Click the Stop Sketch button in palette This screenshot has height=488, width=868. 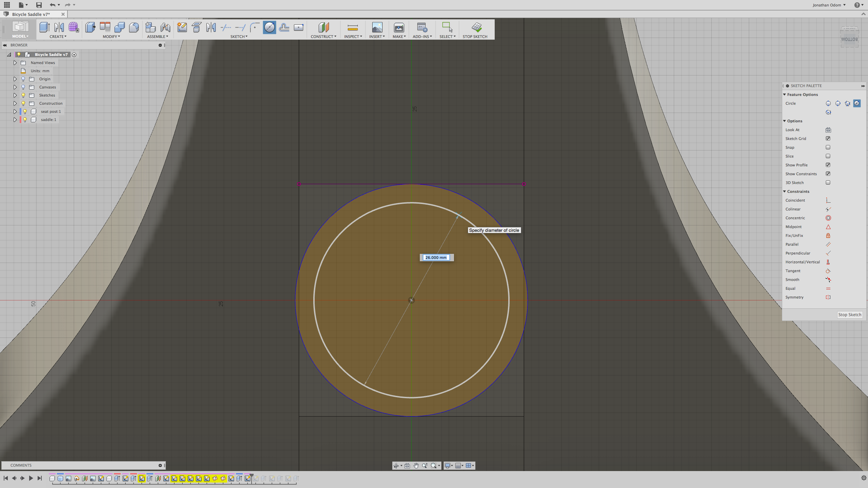(849, 315)
